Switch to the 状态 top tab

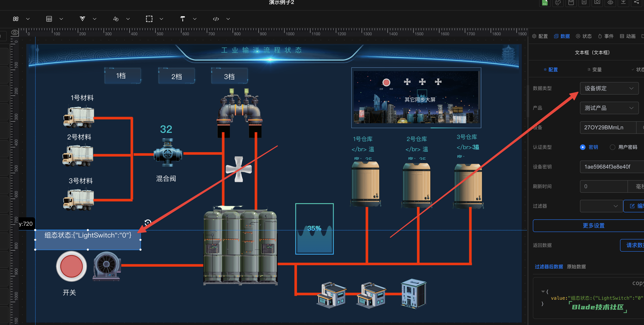[x=584, y=37]
